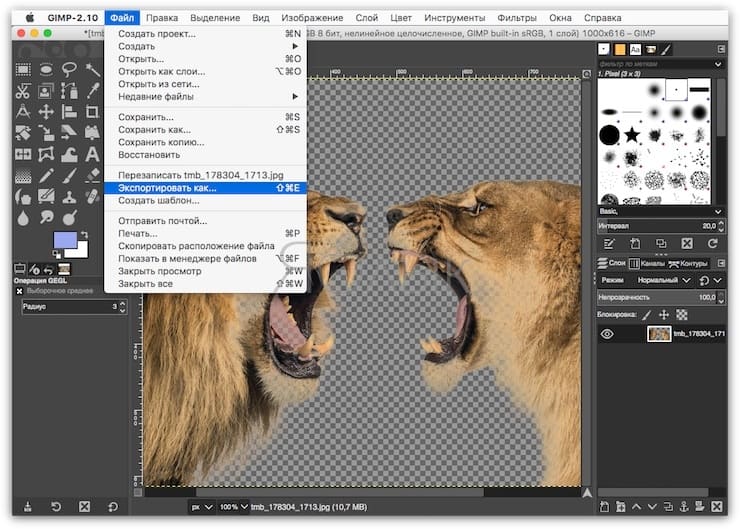Click Экспортировать как menu entry
This screenshot has width=740, height=529.
tap(206, 188)
